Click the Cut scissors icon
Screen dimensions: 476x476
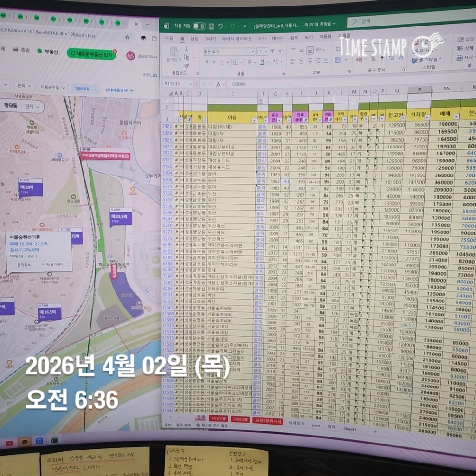(187, 49)
